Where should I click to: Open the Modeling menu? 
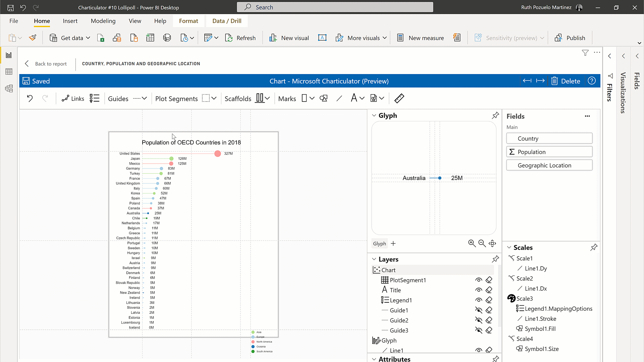pyautogui.click(x=103, y=21)
